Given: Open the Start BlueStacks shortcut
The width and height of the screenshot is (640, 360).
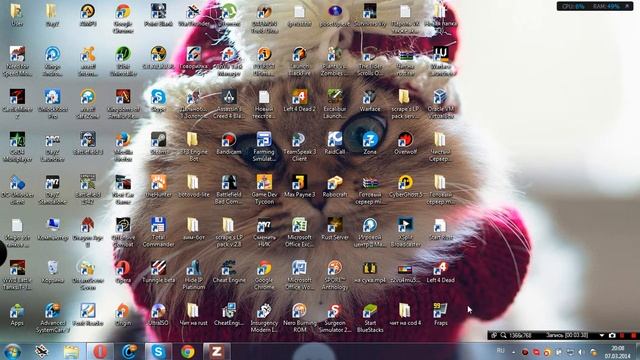Looking at the screenshot, I should pos(370,318).
